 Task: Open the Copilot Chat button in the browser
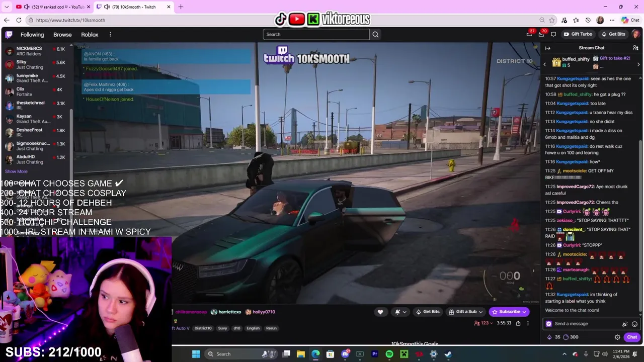(630, 20)
